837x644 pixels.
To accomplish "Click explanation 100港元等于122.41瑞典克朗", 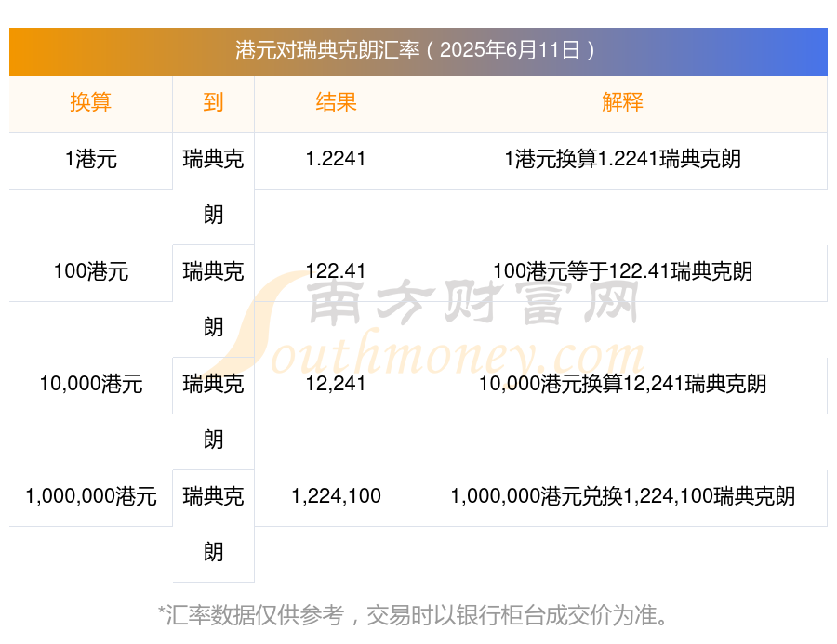I will click(x=622, y=271).
